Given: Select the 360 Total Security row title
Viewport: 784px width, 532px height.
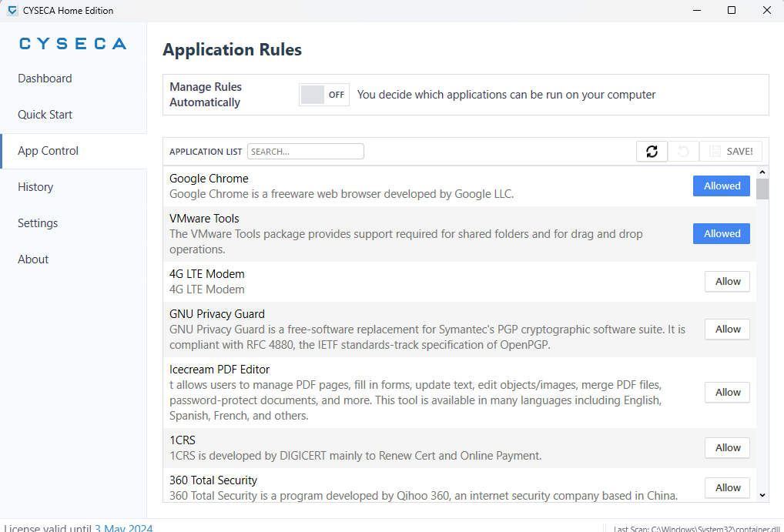Looking at the screenshot, I should [x=213, y=480].
